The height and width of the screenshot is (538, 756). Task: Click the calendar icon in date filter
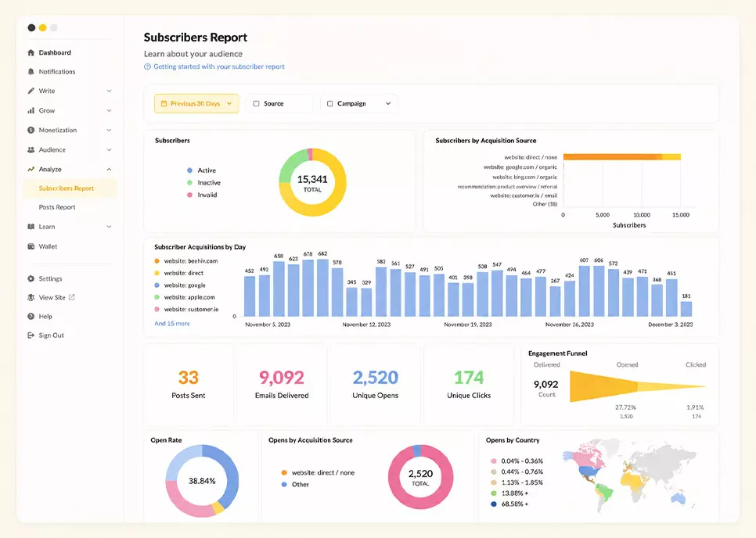164,103
